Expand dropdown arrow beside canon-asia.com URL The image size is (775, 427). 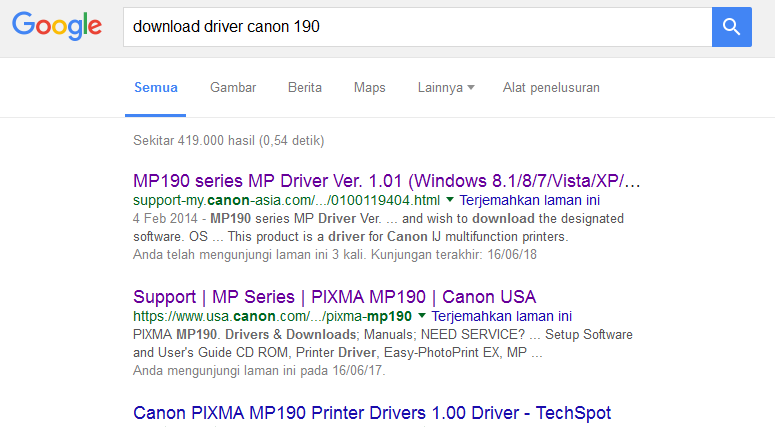pyautogui.click(x=450, y=200)
